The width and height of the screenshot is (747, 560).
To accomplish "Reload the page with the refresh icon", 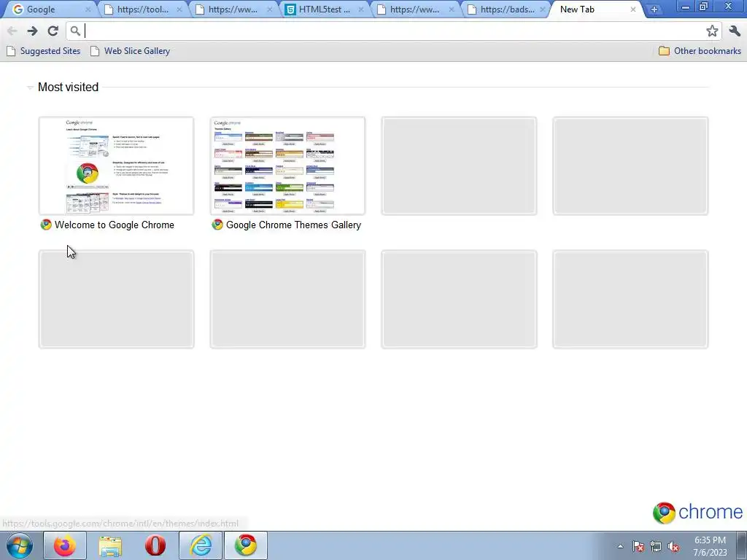I will tap(53, 31).
